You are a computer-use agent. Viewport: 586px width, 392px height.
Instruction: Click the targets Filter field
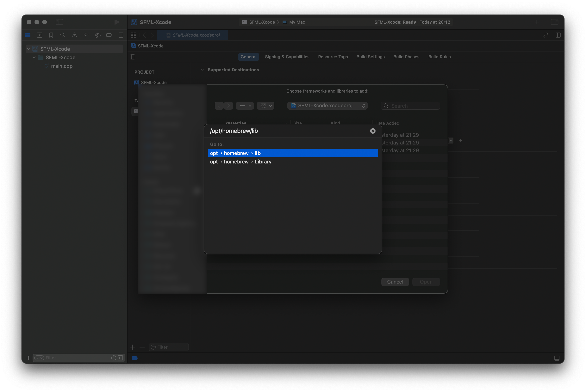[x=169, y=347]
